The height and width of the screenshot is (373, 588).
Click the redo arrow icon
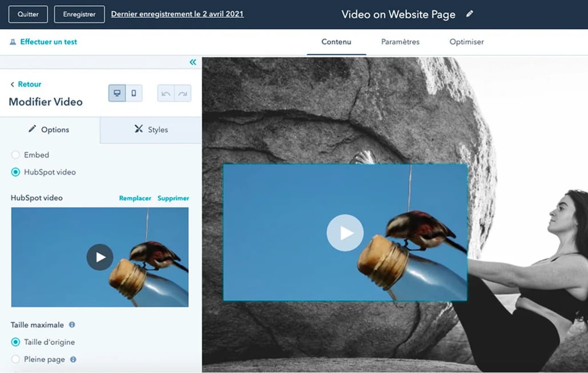tap(183, 94)
